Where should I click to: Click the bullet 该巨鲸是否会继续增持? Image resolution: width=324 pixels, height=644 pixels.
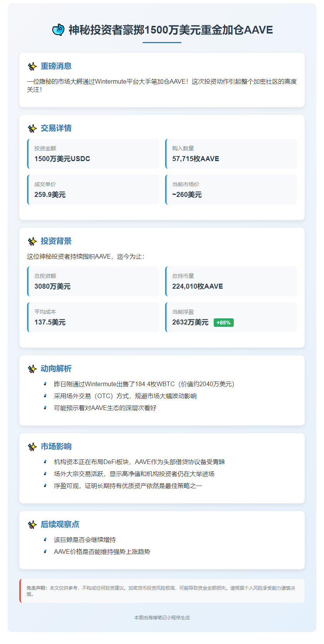[x=85, y=540]
